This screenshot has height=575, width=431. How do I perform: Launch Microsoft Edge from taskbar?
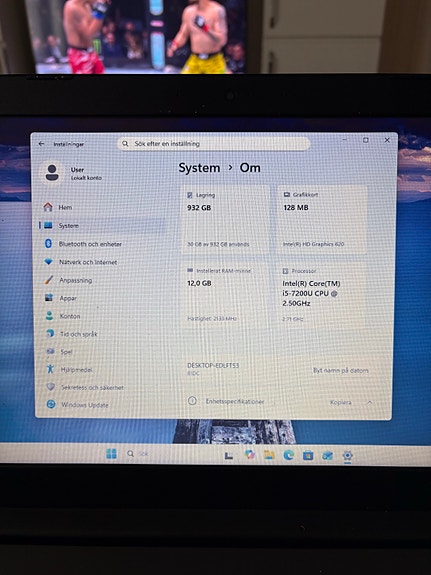point(289,455)
